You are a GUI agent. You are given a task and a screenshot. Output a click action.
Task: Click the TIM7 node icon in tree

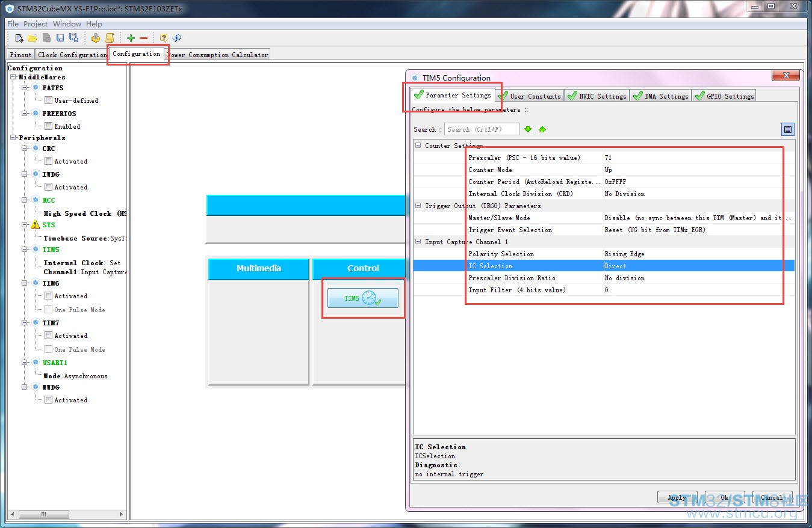click(36, 323)
